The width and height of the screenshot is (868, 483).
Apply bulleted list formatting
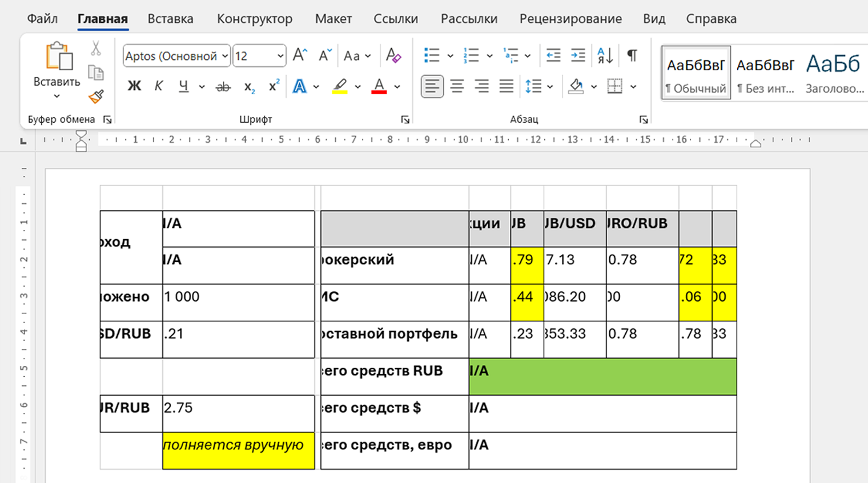(x=432, y=55)
